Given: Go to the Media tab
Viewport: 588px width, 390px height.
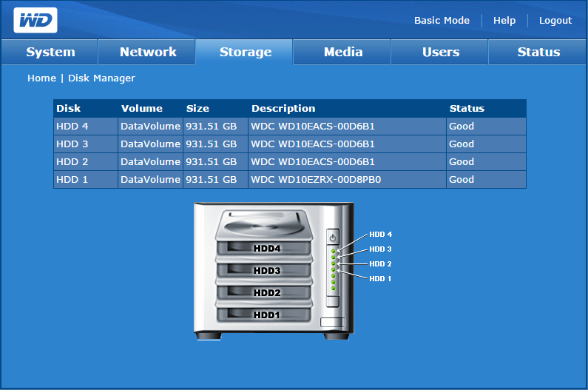Looking at the screenshot, I should coord(343,52).
